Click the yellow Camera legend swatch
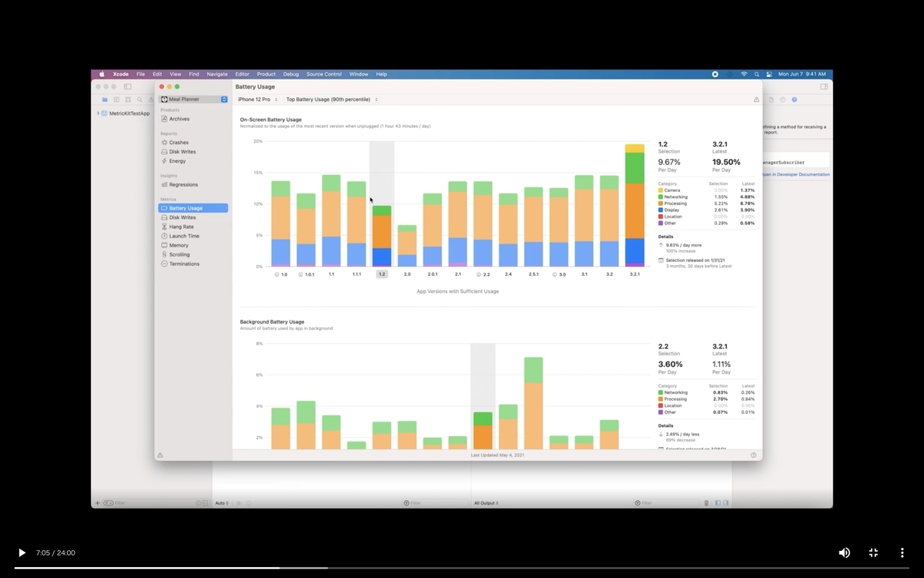The image size is (924, 578). click(x=661, y=190)
